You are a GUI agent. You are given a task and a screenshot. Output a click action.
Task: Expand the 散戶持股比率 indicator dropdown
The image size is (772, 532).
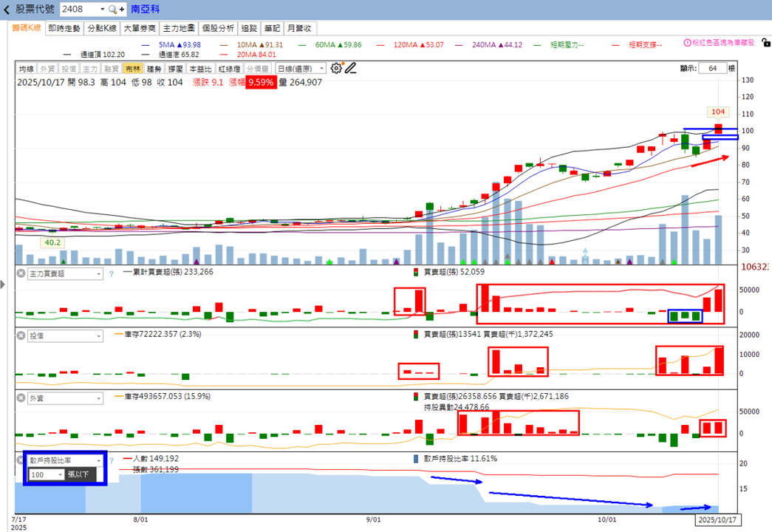65,460
